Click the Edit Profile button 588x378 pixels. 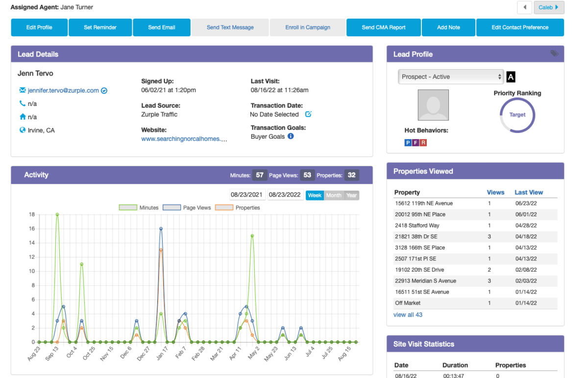pos(39,27)
